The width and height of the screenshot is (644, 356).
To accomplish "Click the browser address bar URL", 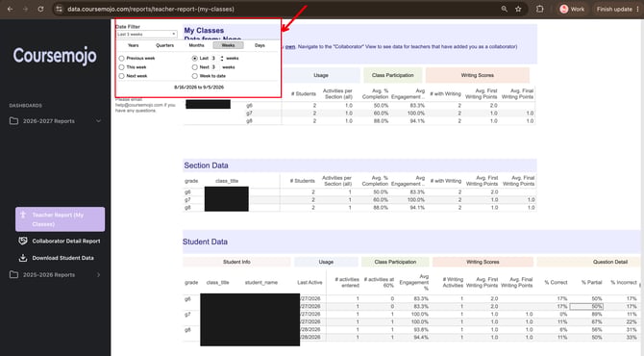I will coord(151,9).
